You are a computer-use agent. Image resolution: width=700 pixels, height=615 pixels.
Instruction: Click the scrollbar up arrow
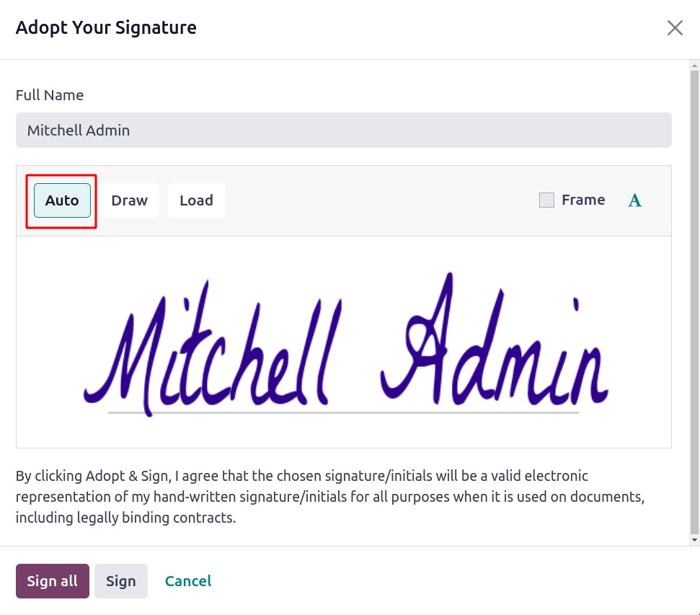(694, 66)
